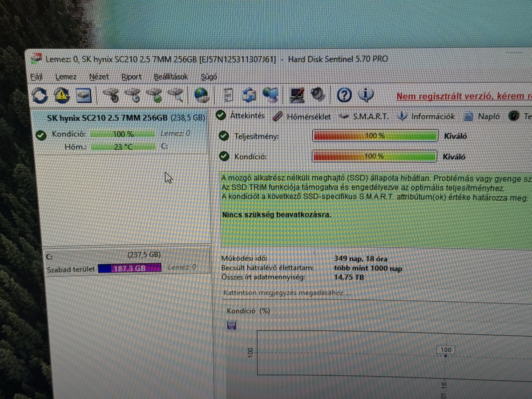Click the globe toolbar icon
Viewport: 532px width, 399px height.
(202, 95)
